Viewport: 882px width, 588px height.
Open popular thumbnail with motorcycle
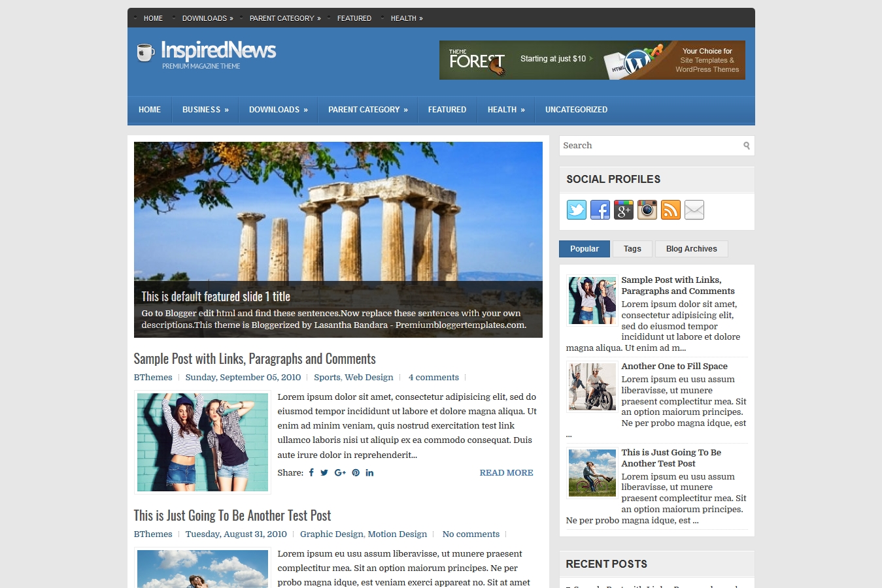coord(592,387)
